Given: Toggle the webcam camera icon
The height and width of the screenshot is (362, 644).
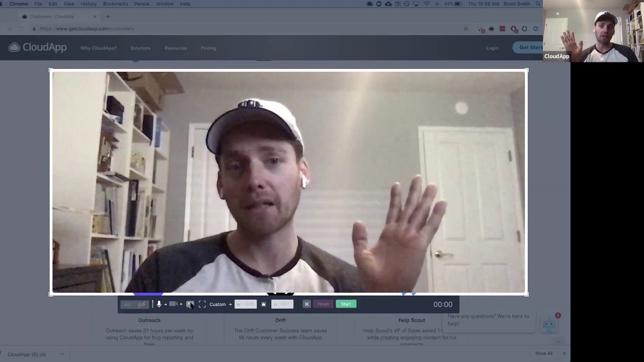Looking at the screenshot, I should 173,304.
